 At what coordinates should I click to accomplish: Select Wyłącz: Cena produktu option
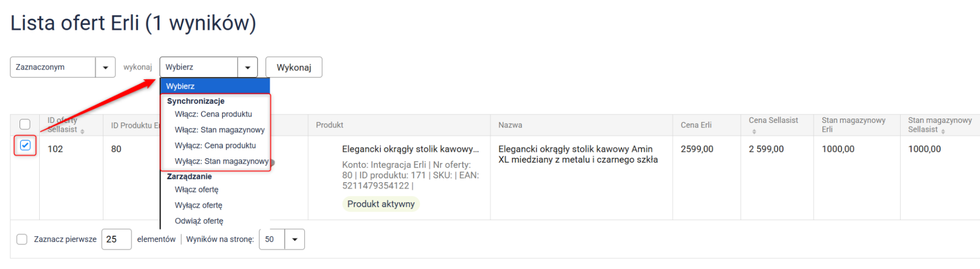tap(215, 146)
